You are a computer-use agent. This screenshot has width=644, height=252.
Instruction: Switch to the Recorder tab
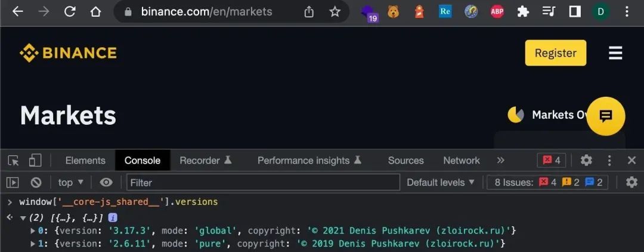pos(205,160)
